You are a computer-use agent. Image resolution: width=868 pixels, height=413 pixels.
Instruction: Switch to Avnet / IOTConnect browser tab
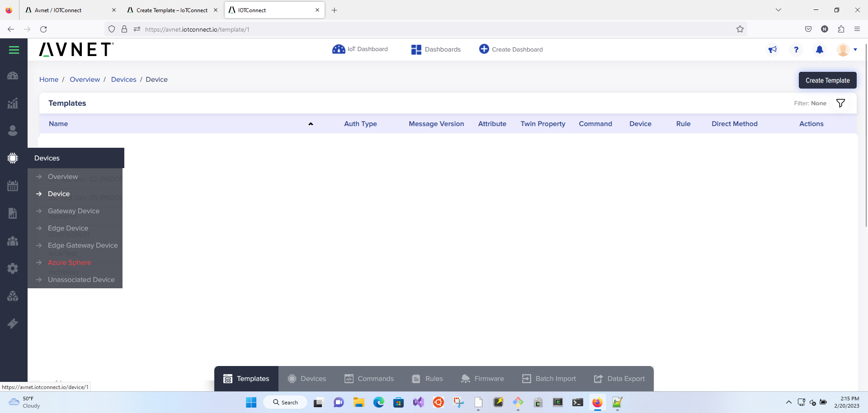point(70,10)
